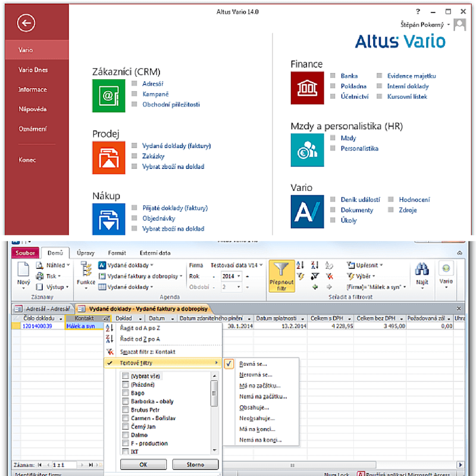
Task: Switch to the Externí data tab
Action: pyautogui.click(x=155, y=253)
